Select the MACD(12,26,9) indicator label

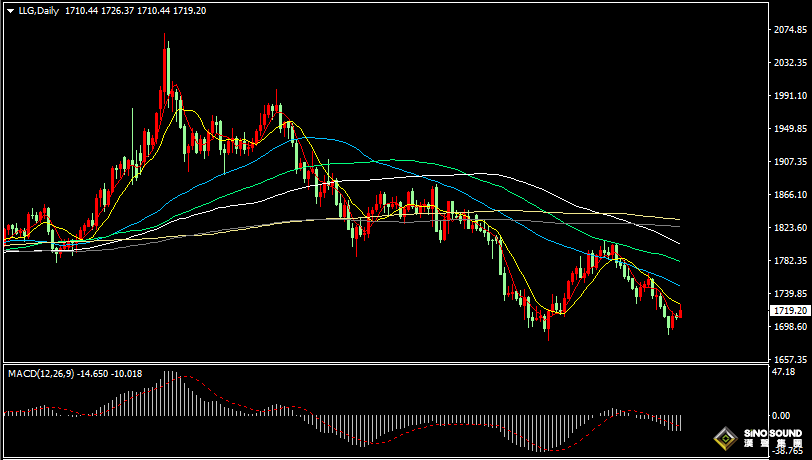point(41,373)
